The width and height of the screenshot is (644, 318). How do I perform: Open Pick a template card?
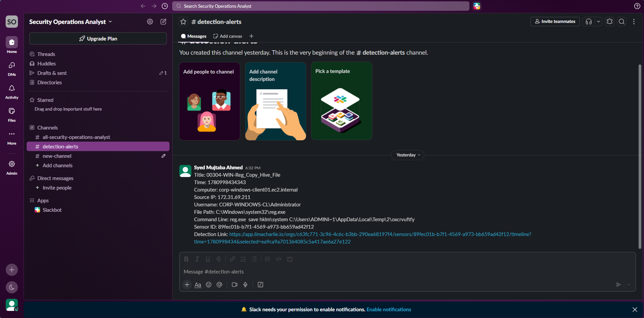[342, 101]
